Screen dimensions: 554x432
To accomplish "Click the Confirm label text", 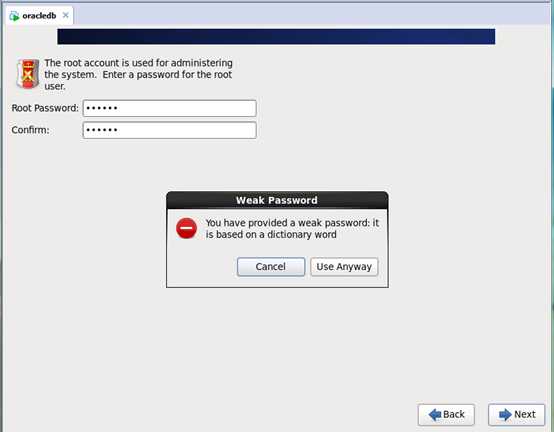I will (x=30, y=130).
